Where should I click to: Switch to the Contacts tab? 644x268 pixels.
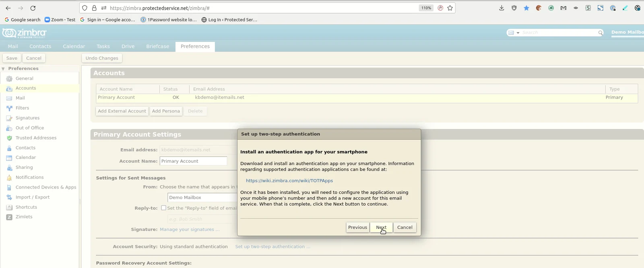40,46
